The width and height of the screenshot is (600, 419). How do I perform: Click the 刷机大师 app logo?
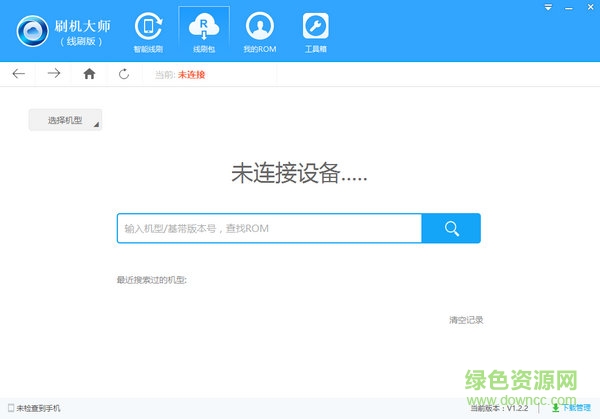pos(33,31)
